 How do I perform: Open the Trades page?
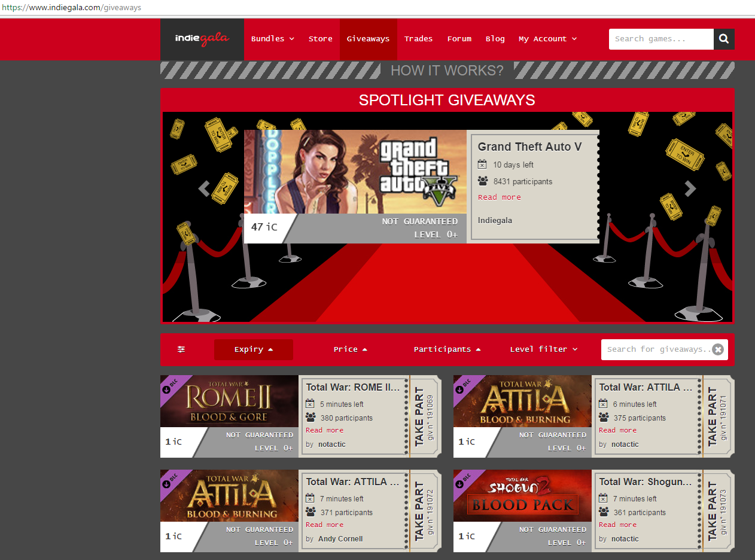418,39
